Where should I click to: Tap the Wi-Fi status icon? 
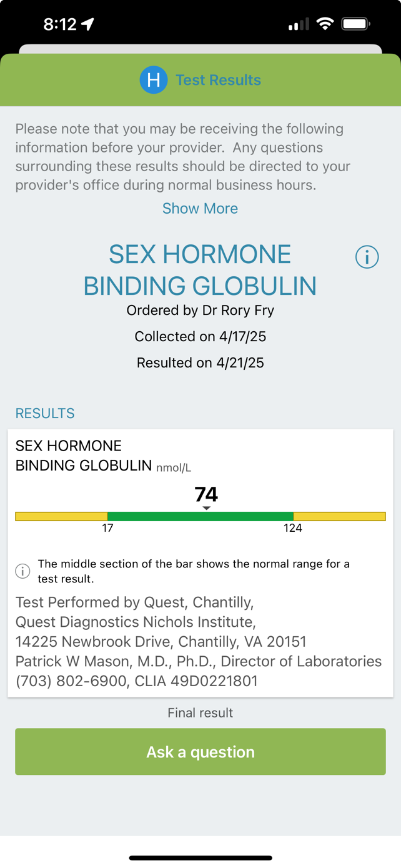point(325,24)
